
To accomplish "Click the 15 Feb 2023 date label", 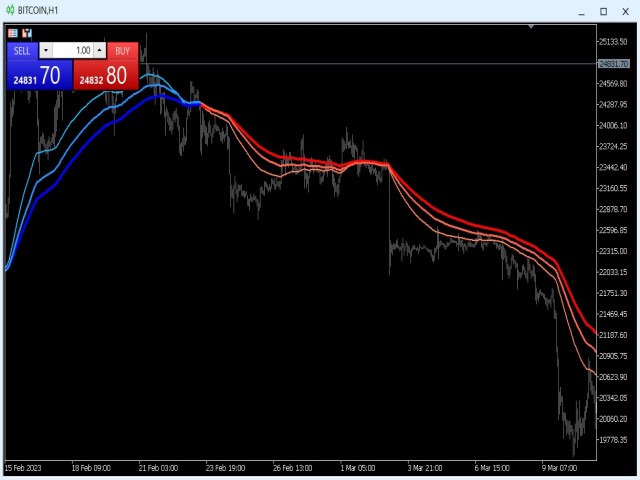I will (x=23, y=468).
